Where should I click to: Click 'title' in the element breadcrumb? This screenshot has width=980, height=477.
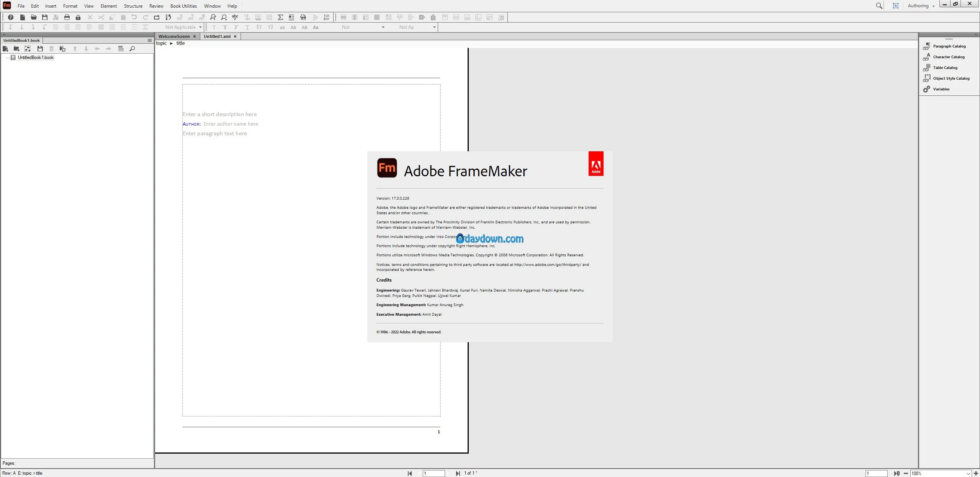click(x=180, y=43)
